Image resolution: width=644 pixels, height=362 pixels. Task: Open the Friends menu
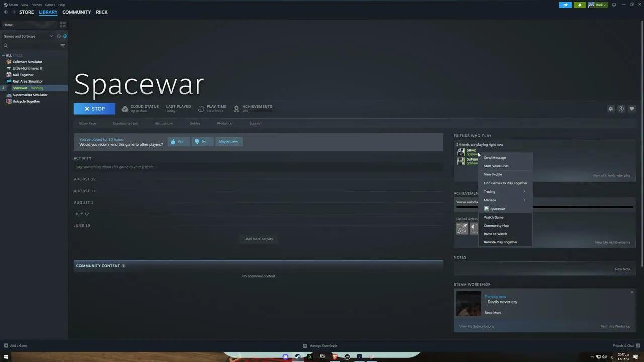[x=36, y=5]
